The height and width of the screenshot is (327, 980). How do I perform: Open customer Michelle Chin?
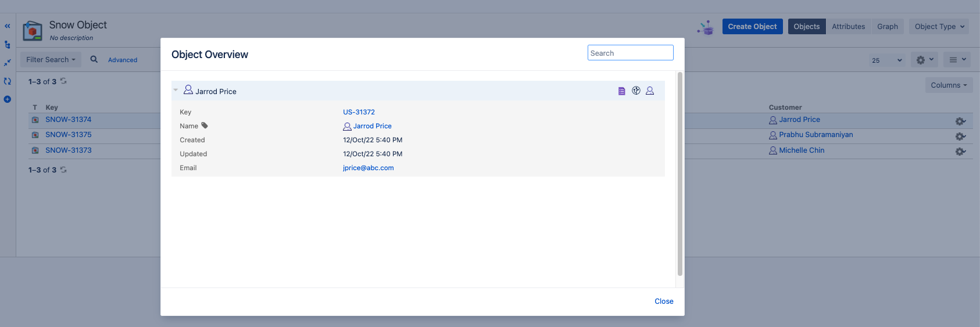802,150
